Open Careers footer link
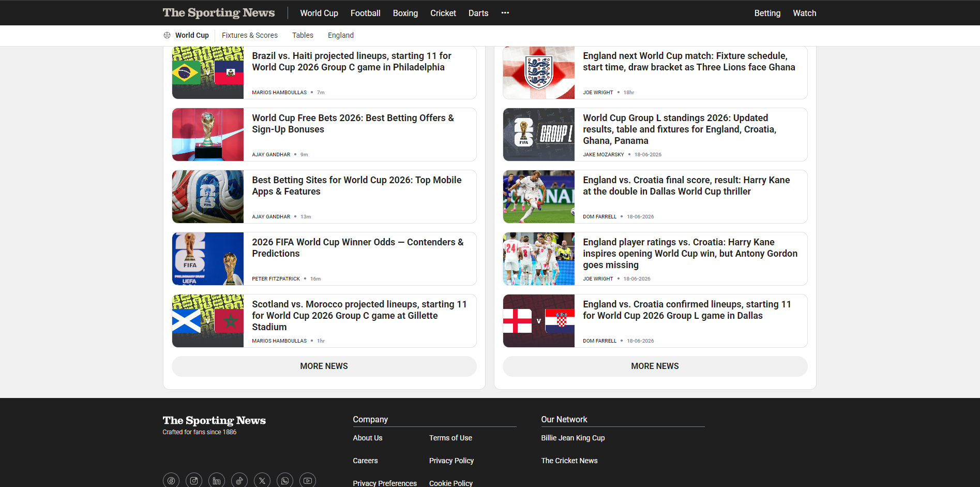This screenshot has width=980, height=487. pos(365,461)
